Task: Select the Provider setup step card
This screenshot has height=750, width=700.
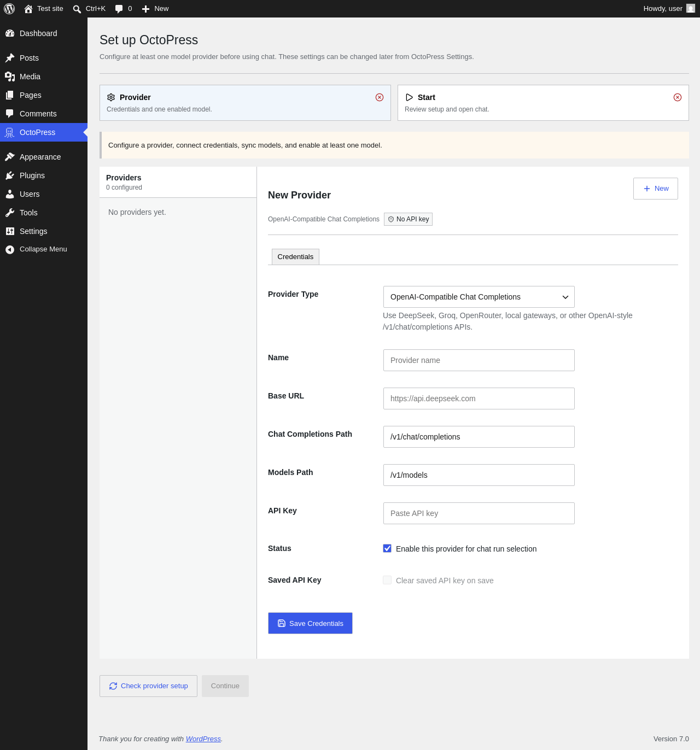Action: click(245, 103)
